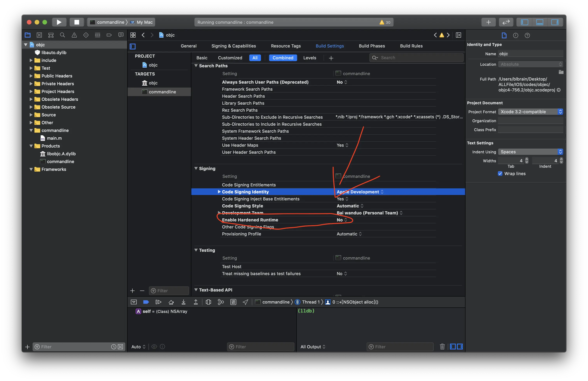Screen dimensions: 588x381
Task: Open the Breakpoint navigator icon
Action: pyautogui.click(x=109, y=35)
